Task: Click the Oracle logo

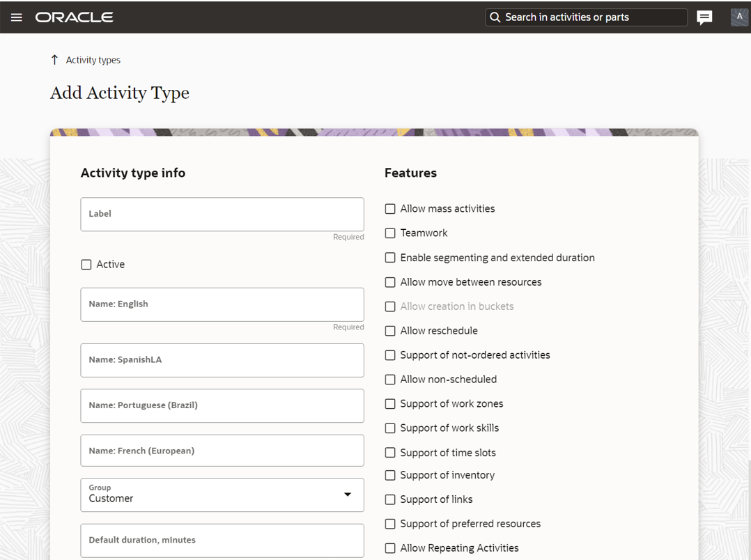Action: 75,17
